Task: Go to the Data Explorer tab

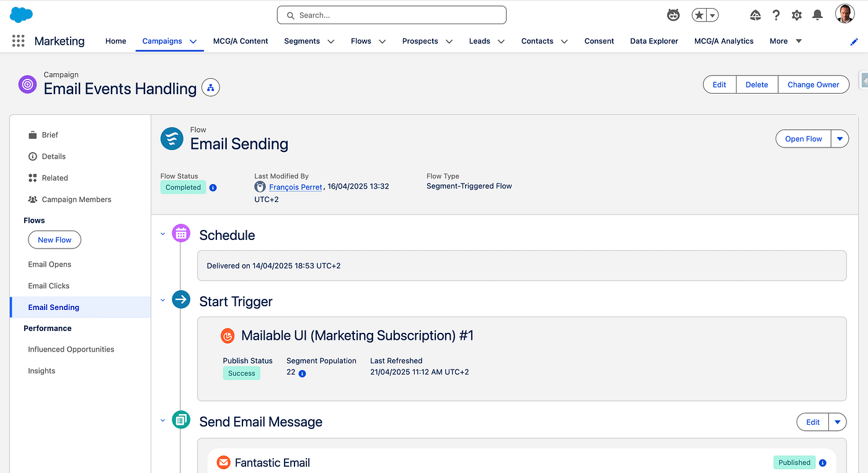Action: tap(653, 42)
